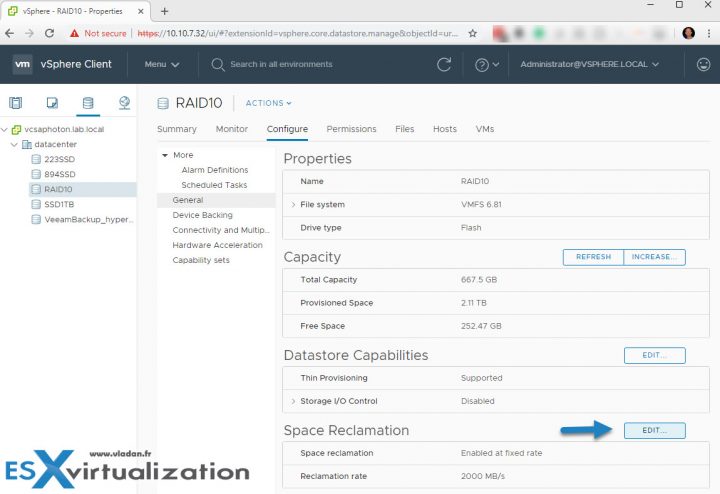Click the Free Space value 252.47 GB
The height and width of the screenshot is (494, 720).
481,326
